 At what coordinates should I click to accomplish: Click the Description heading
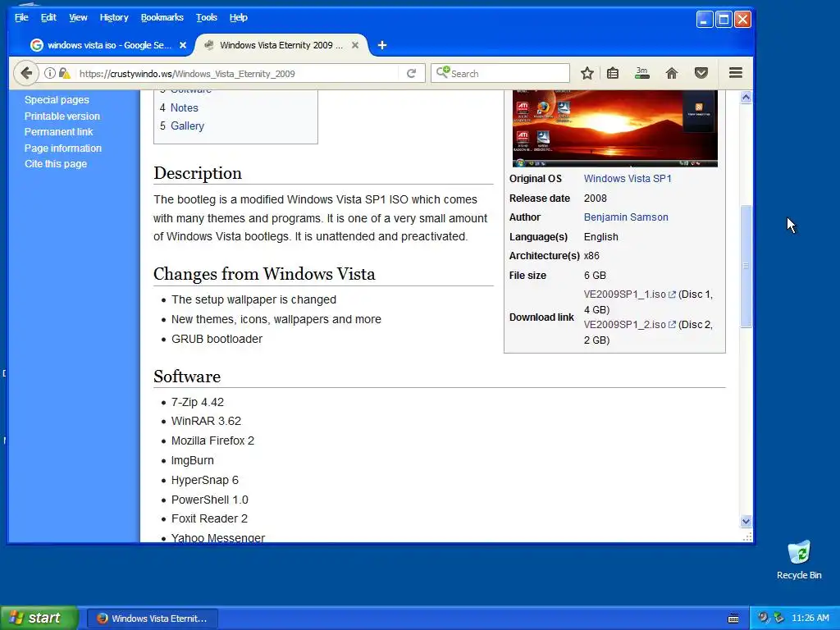198,173
